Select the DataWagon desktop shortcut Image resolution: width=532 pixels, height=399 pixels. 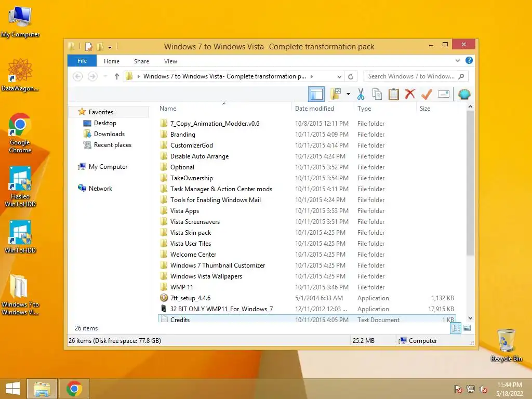pyautogui.click(x=20, y=75)
